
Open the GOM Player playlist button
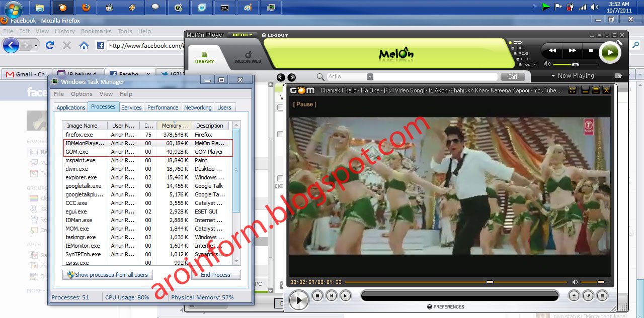tap(602, 296)
